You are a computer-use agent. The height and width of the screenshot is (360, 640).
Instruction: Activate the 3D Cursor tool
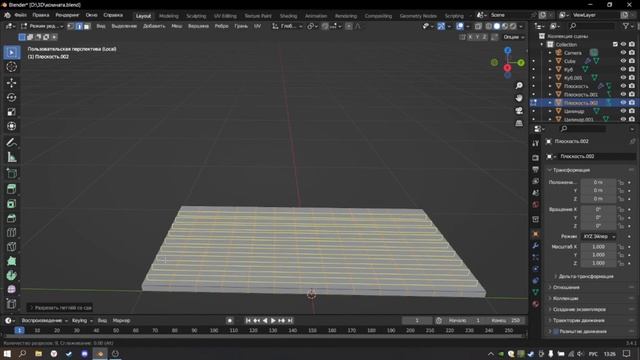coord(11,67)
